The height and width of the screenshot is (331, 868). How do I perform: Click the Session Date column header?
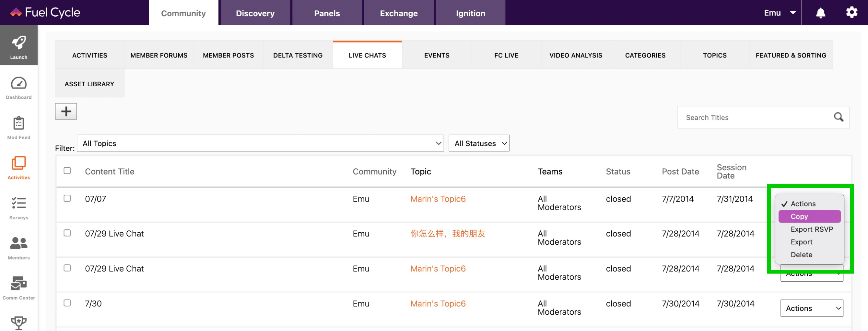pyautogui.click(x=732, y=171)
